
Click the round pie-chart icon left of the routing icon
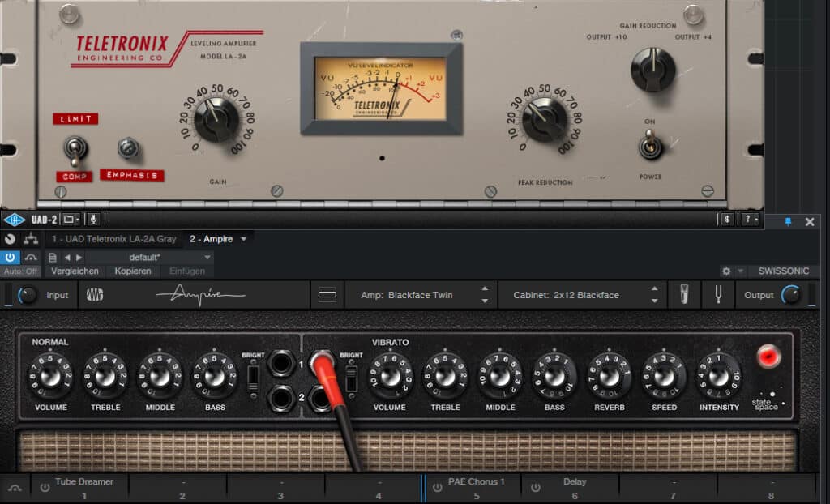pos(10,239)
